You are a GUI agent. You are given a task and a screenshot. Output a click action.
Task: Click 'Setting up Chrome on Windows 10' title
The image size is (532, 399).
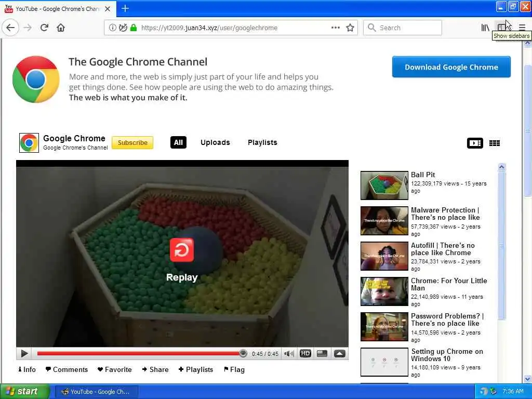(x=447, y=355)
